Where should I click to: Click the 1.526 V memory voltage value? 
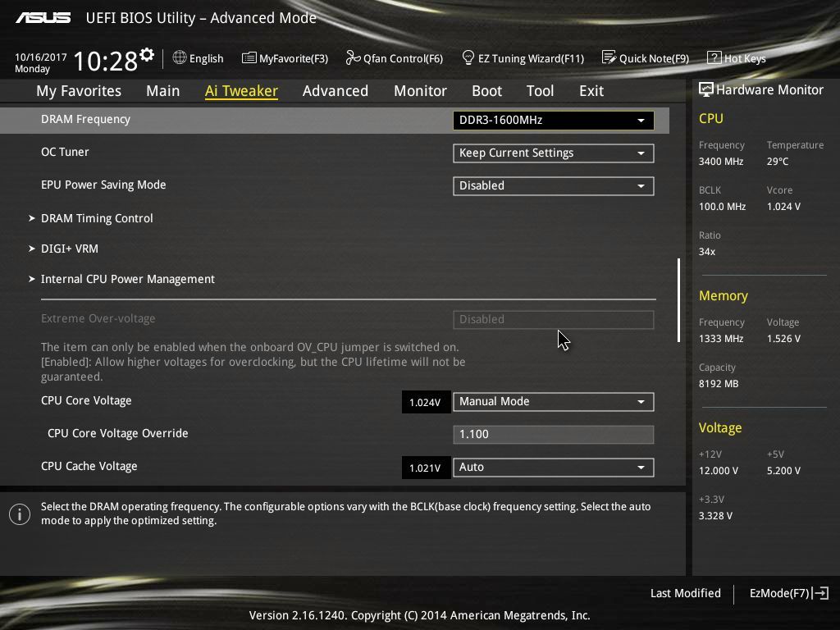[783, 339]
